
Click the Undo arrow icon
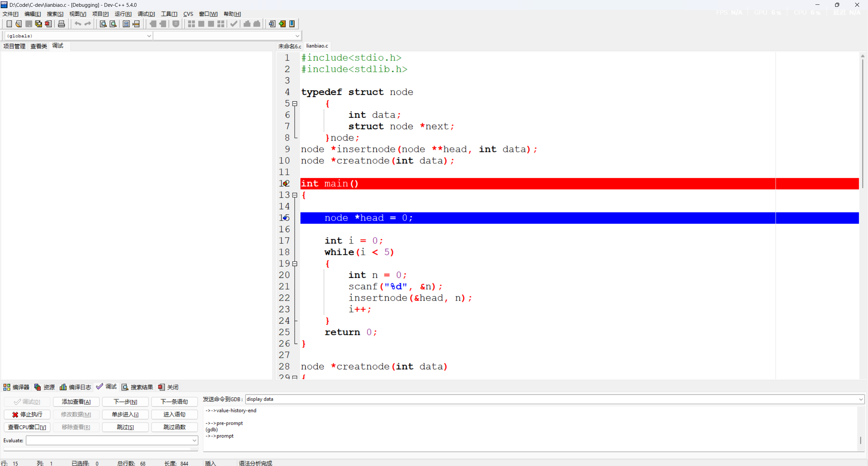78,24
